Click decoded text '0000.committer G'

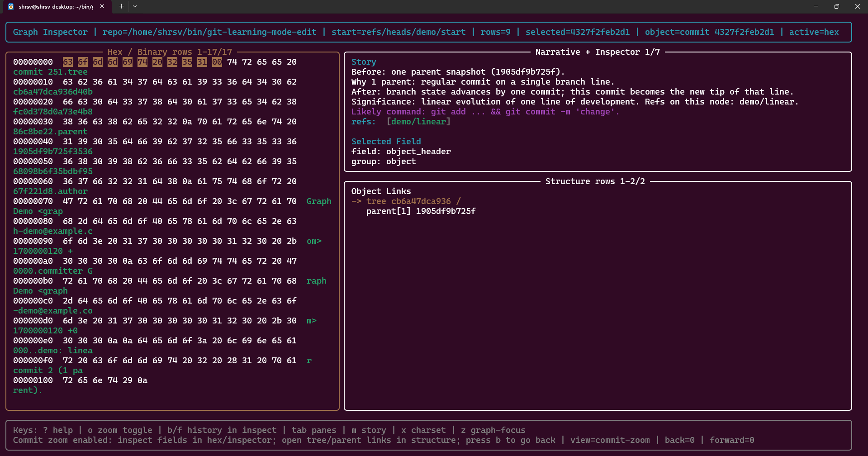(x=53, y=271)
